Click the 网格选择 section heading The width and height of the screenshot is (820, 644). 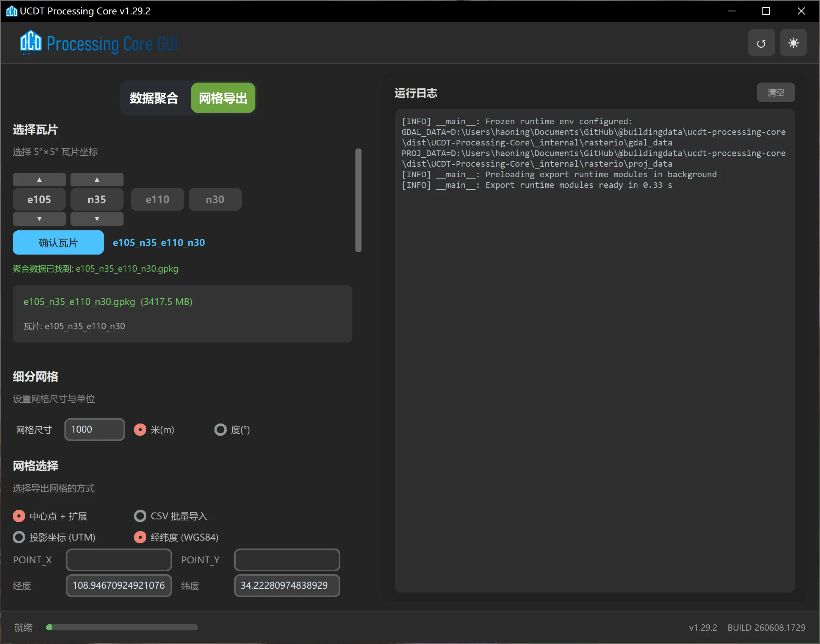click(x=36, y=466)
